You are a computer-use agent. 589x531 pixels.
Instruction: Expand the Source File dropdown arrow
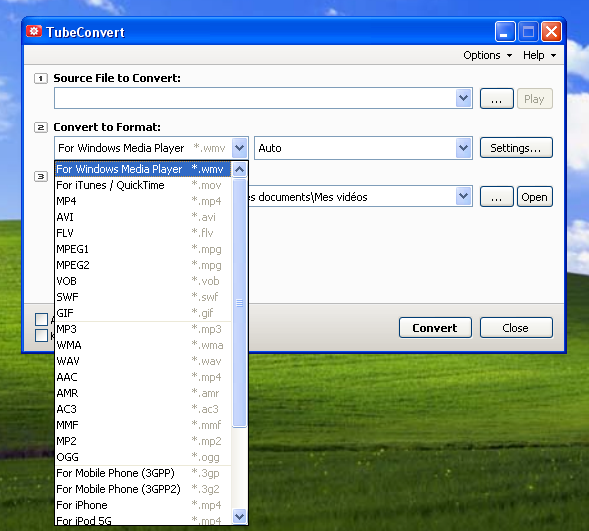point(464,98)
